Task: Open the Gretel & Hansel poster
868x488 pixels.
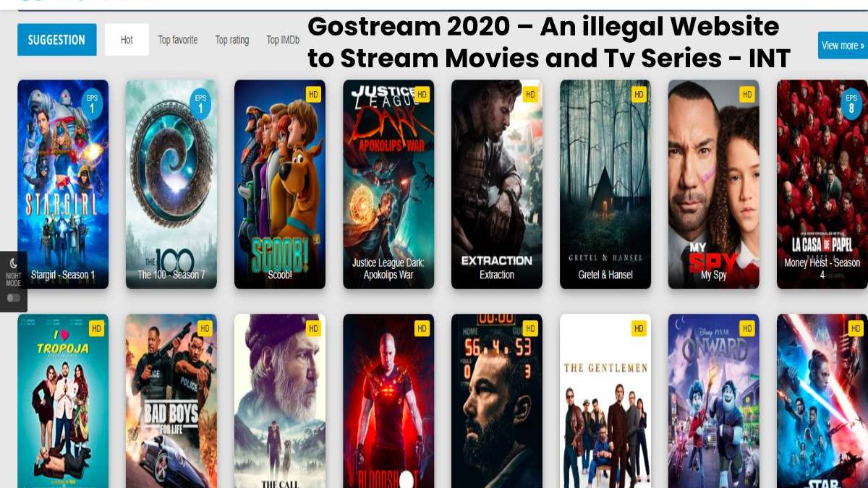Action: coord(605,184)
